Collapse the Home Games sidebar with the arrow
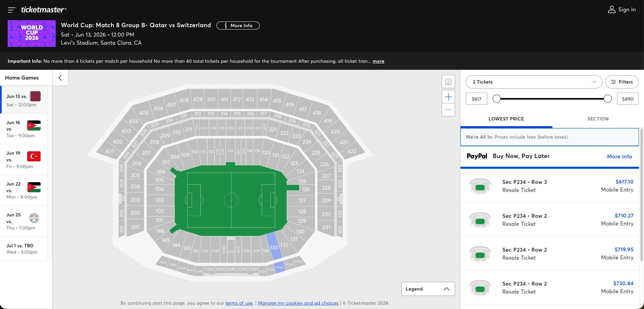644x309 pixels. pyautogui.click(x=60, y=78)
